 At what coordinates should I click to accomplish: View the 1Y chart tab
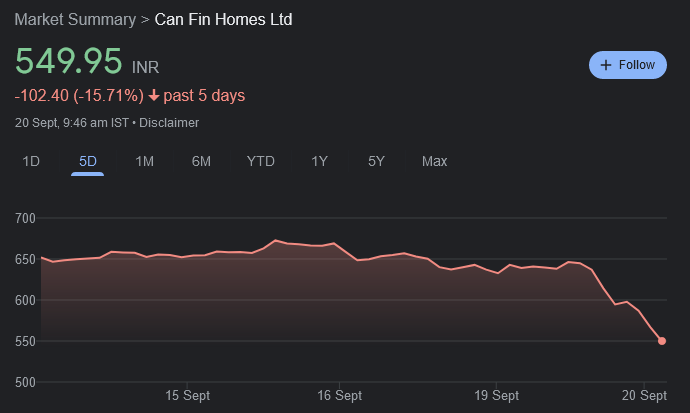319,161
